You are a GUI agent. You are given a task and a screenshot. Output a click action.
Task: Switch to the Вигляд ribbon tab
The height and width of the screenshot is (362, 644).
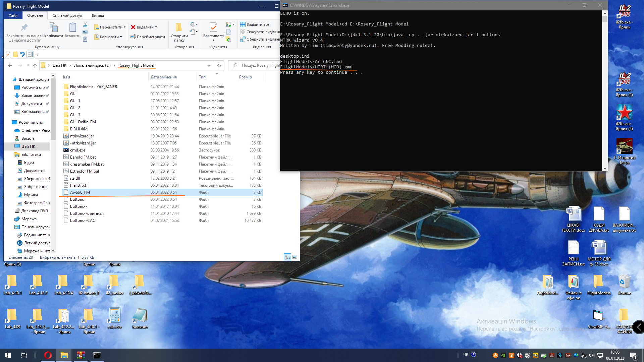pos(98,15)
